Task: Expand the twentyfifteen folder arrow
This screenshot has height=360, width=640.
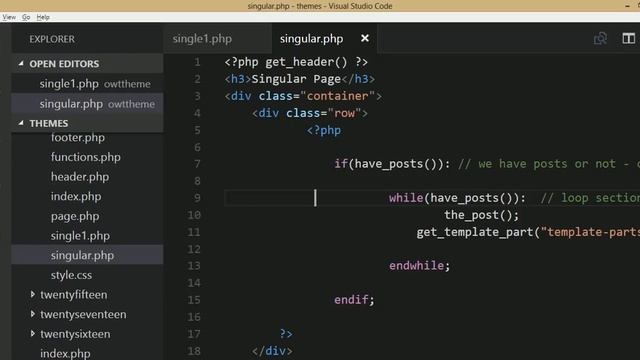Action: pos(33,294)
